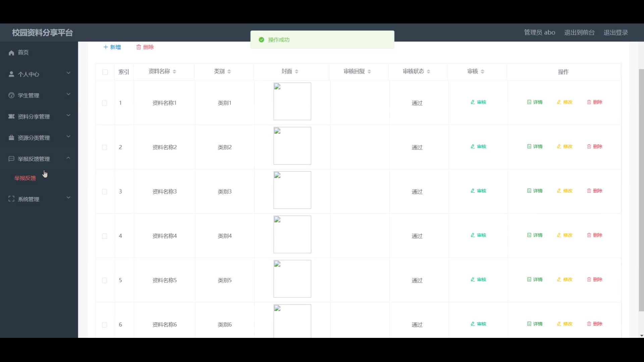The height and width of the screenshot is (362, 644).
Task: Sort by 审核回复 column arrows
Action: (369, 71)
